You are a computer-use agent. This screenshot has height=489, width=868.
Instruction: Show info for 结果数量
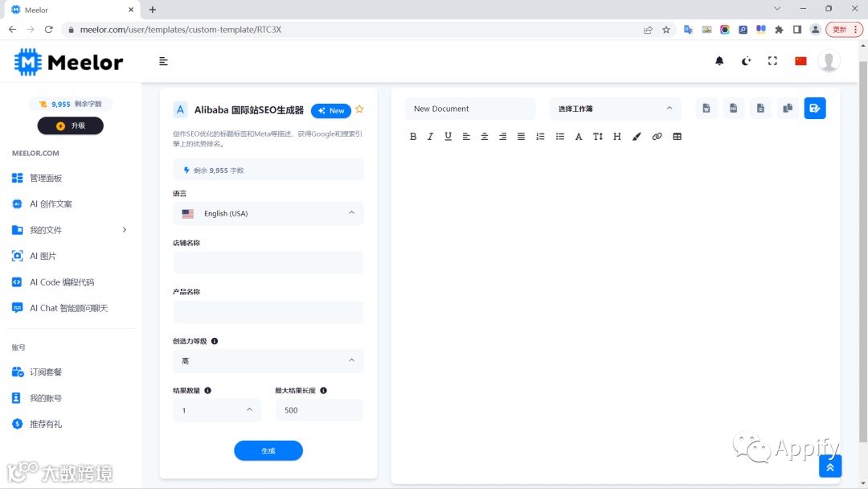207,390
